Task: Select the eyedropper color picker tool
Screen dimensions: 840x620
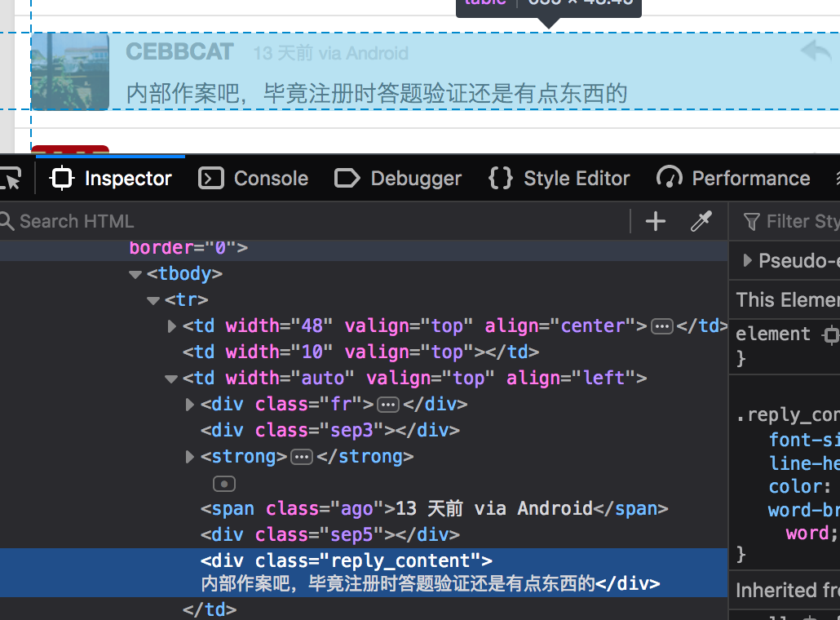Action: point(701,221)
